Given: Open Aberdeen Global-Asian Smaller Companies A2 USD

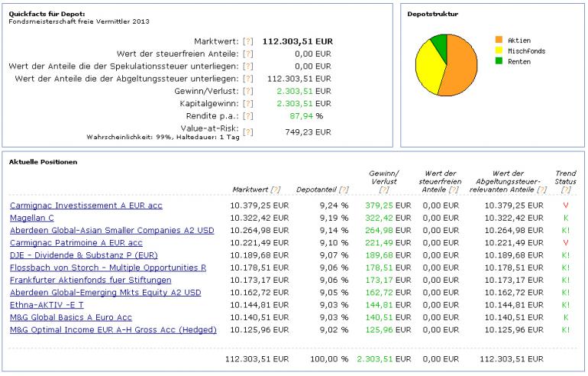Looking at the screenshot, I should [112, 230].
